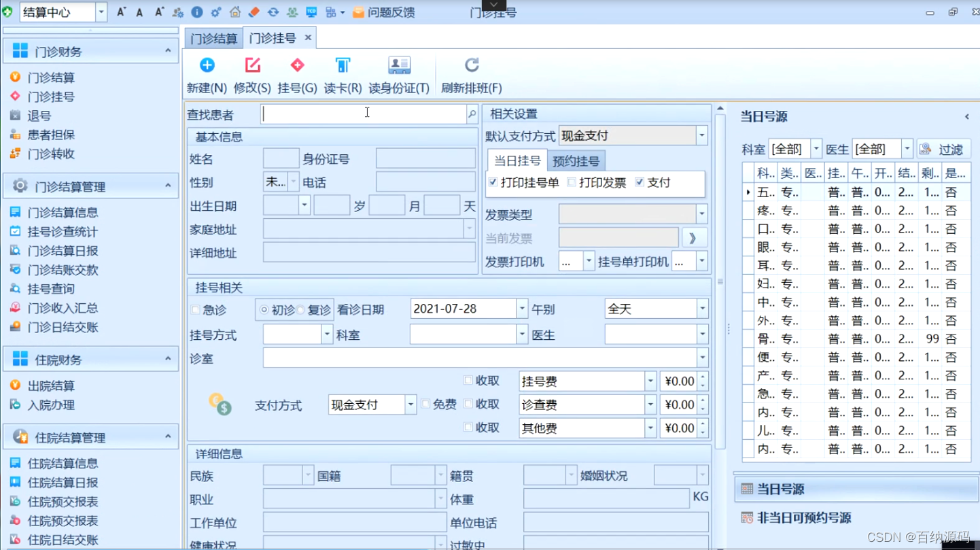Open 挂号查询 in the sidebar
This screenshot has width=980, height=550.
51,289
